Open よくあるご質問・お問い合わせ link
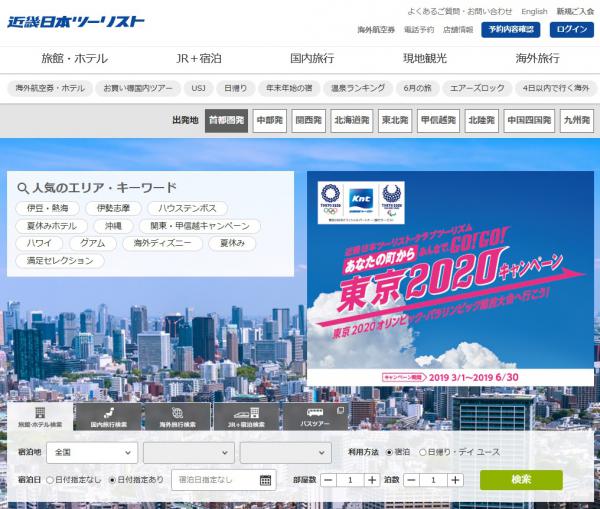 [460, 11]
